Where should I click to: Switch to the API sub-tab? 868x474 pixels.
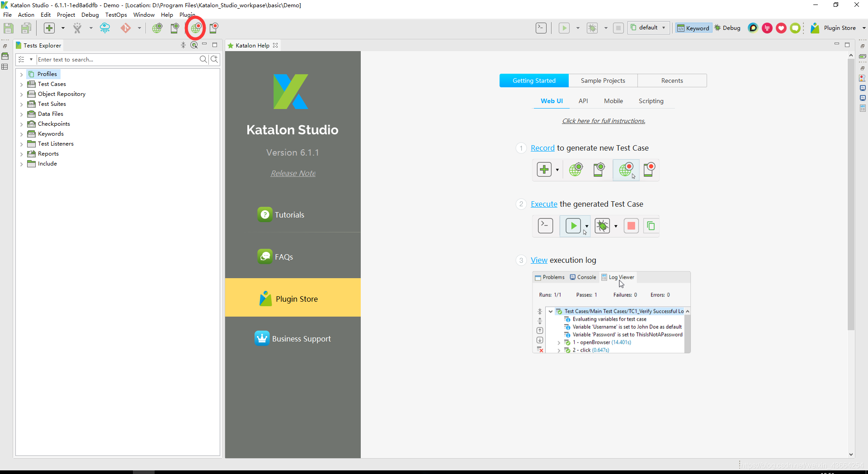pyautogui.click(x=583, y=101)
